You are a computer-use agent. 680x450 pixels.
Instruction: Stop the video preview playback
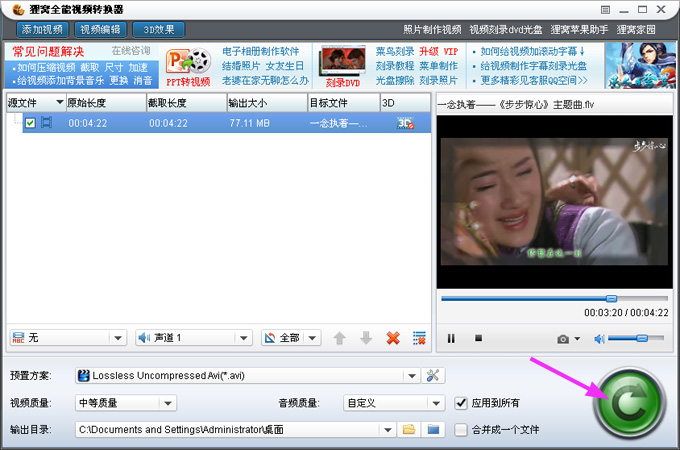pos(478,338)
